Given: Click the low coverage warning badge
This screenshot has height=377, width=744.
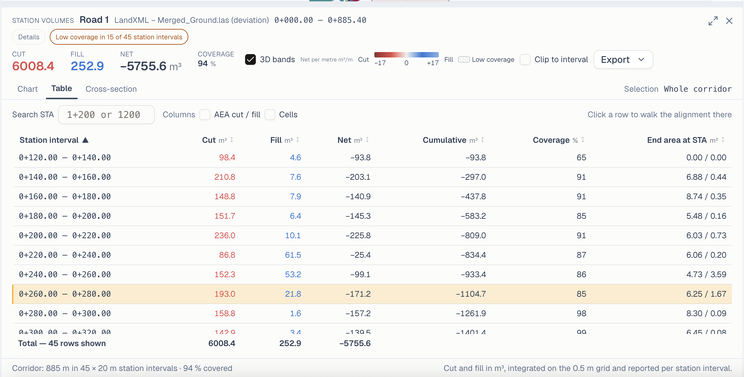Looking at the screenshot, I should pyautogui.click(x=119, y=37).
